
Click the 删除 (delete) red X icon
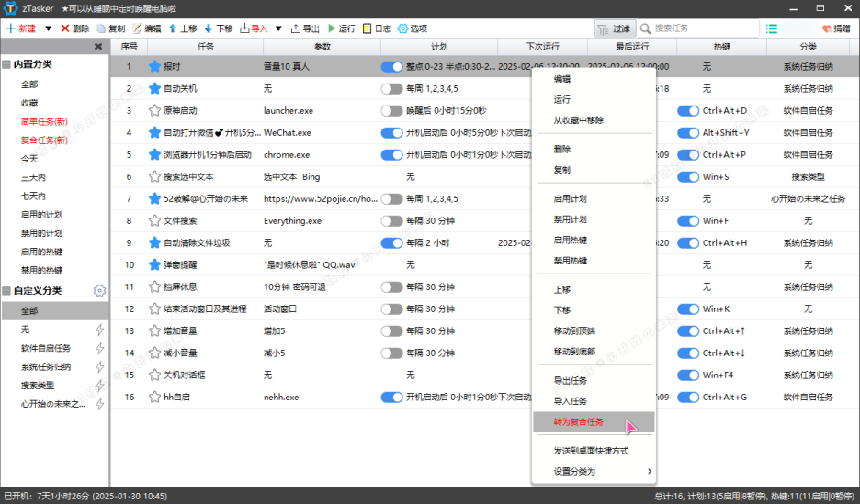coord(65,28)
